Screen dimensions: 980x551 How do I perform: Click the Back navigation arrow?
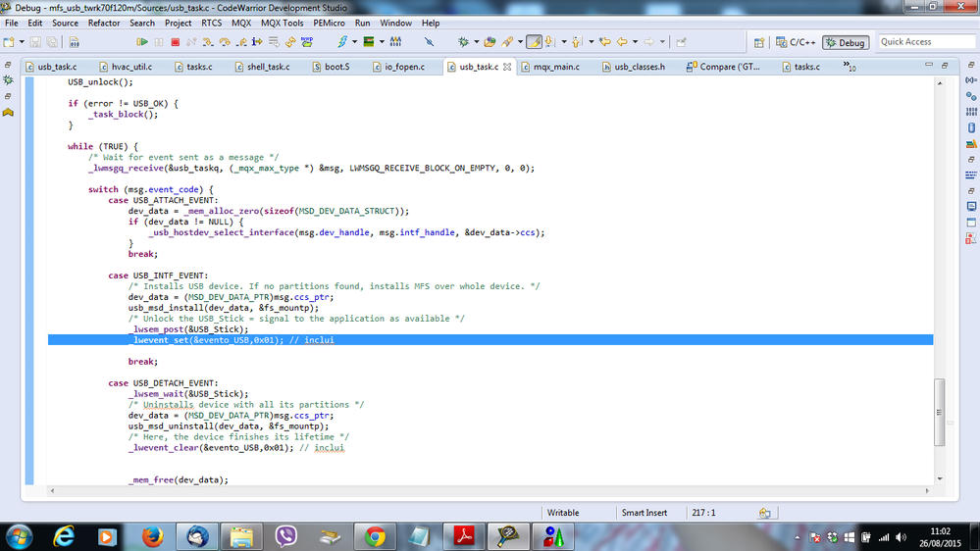pyautogui.click(x=622, y=42)
